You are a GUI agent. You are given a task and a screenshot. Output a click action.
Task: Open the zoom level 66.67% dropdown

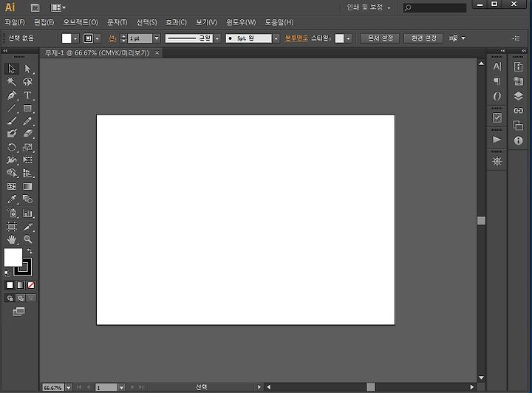[69, 387]
